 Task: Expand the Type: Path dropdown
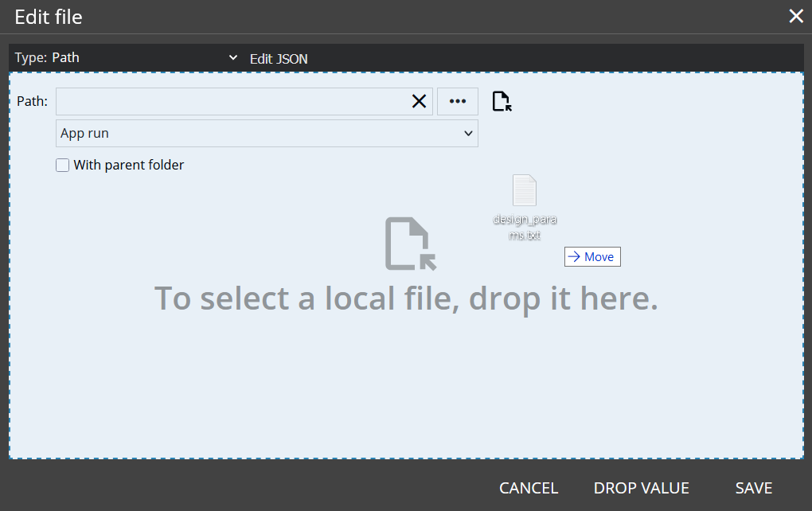pyautogui.click(x=127, y=57)
